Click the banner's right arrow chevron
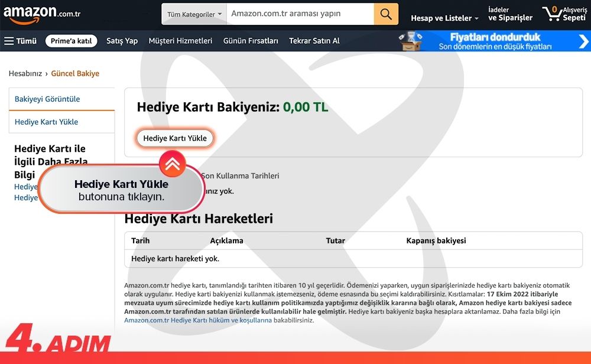The width and height of the screenshot is (591, 364). click(583, 41)
